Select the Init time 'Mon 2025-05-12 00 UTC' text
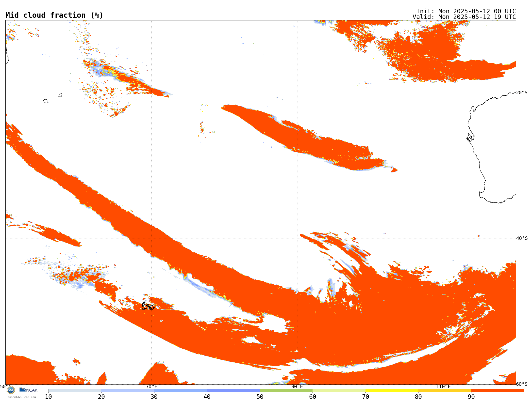This screenshot has width=532, height=400. [477, 11]
